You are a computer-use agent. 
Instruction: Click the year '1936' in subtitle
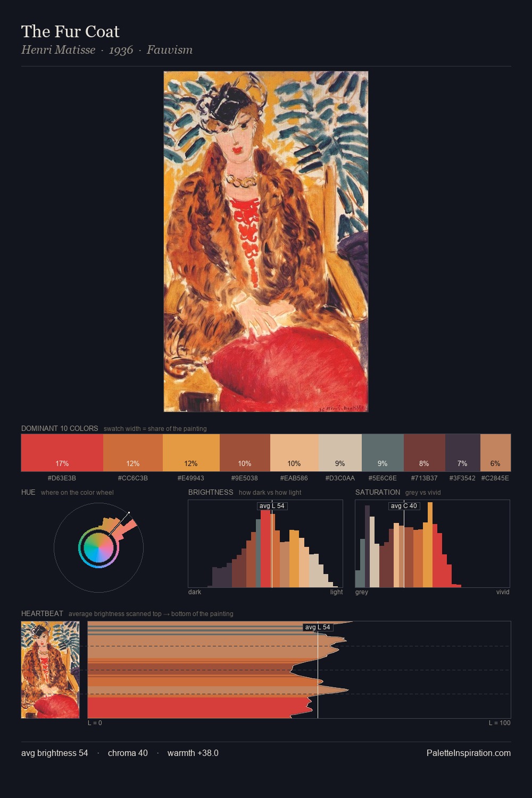[121, 50]
